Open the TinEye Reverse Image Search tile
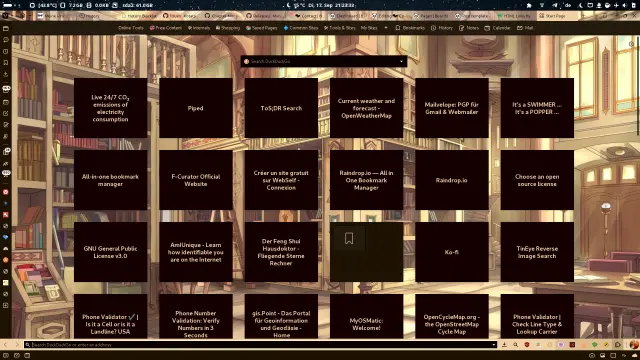 point(537,252)
